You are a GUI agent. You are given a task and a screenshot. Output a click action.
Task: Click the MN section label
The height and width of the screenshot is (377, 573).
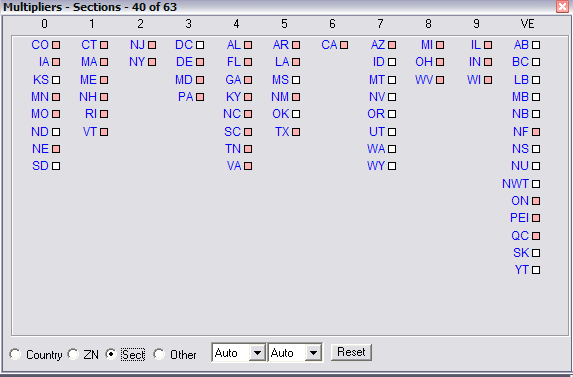(x=40, y=97)
